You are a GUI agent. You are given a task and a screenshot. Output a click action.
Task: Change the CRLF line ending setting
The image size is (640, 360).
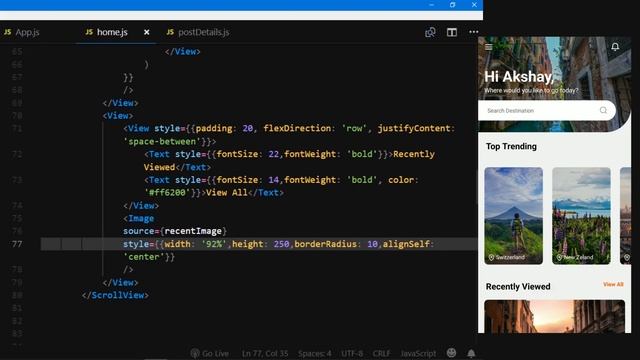[381, 353]
